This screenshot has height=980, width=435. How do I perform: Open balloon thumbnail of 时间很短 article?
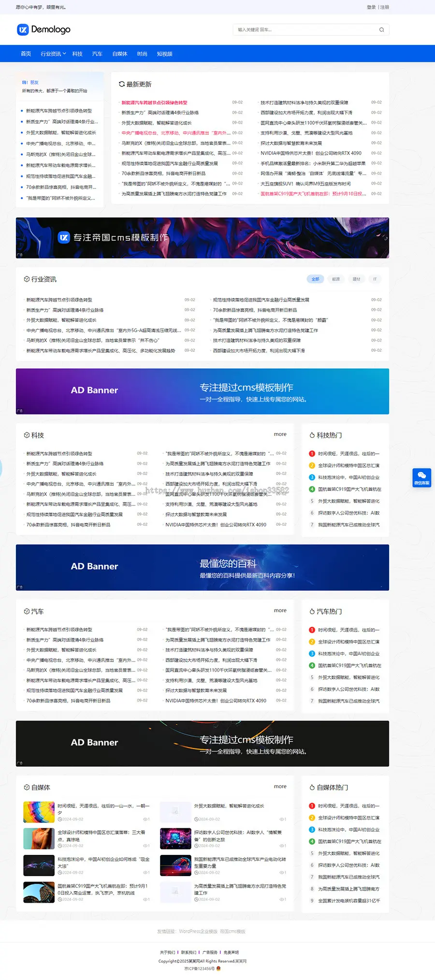coord(39,812)
